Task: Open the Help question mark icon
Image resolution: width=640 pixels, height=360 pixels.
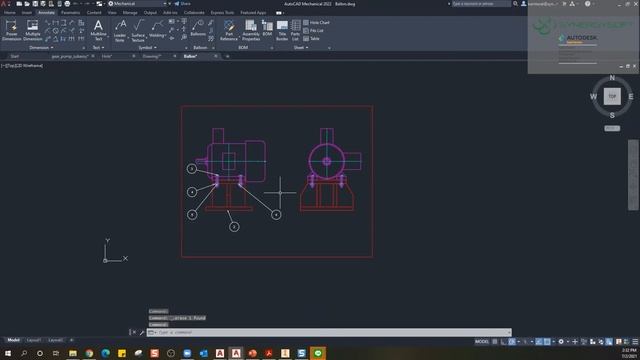Action: (x=587, y=4)
